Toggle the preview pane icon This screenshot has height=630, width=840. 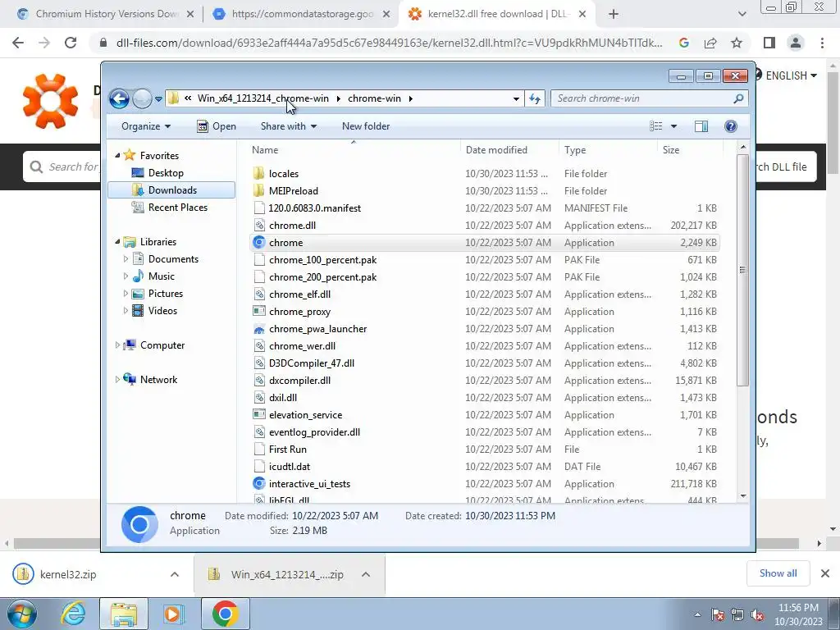pyautogui.click(x=701, y=126)
